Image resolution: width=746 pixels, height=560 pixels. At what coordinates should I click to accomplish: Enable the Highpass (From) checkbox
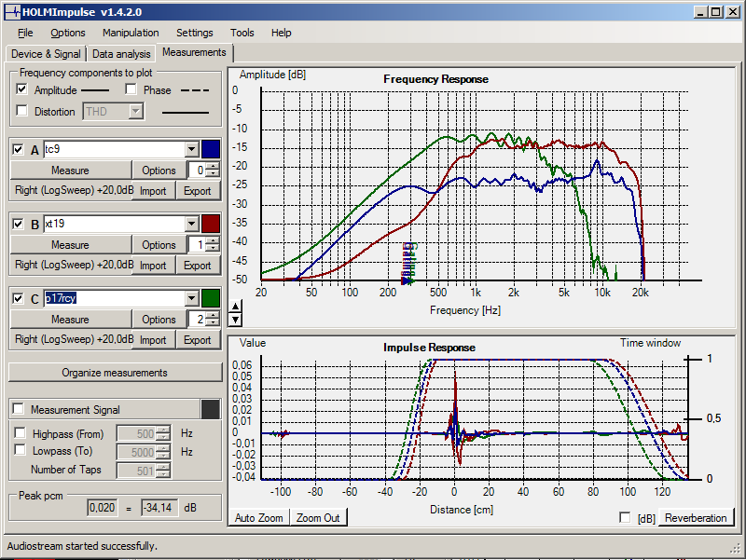click(21, 433)
